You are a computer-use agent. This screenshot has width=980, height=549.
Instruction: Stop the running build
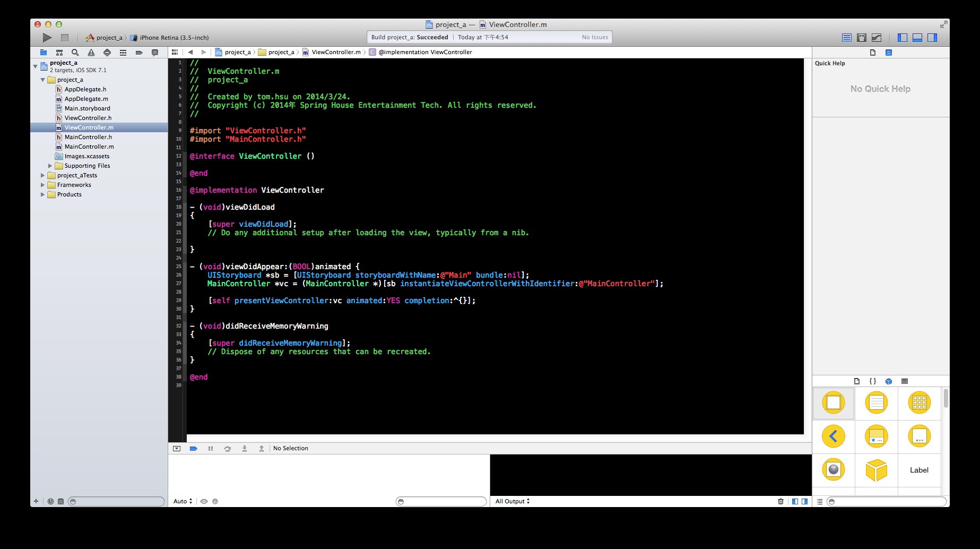(x=65, y=38)
